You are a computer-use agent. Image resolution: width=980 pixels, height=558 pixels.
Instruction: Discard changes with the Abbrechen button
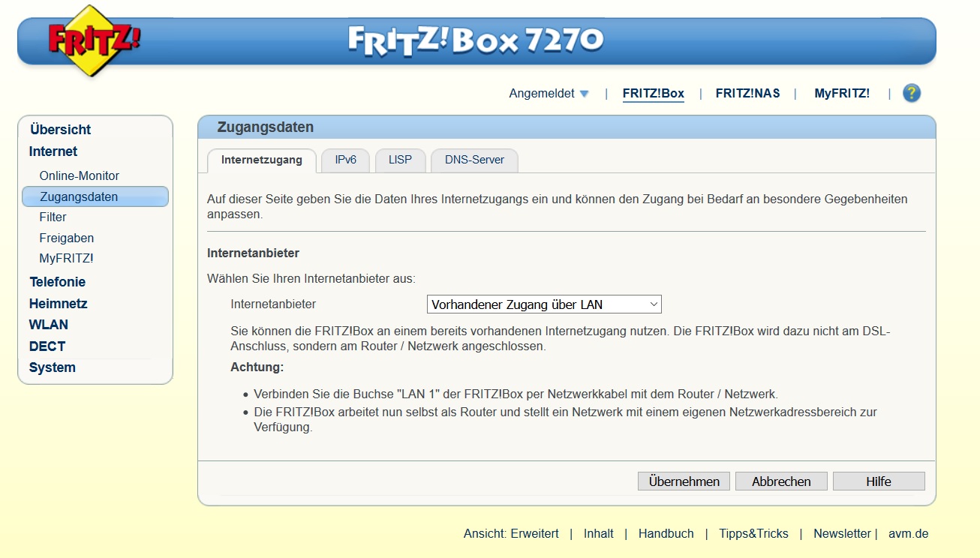(781, 481)
